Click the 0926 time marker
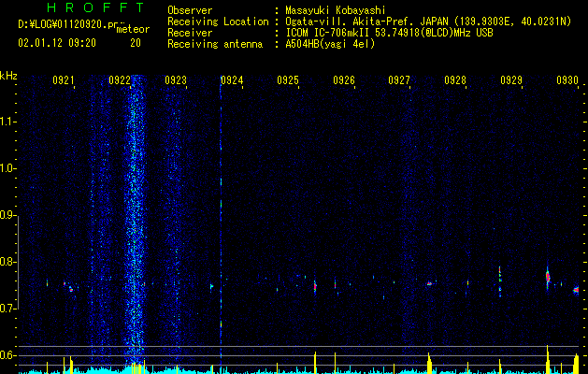 344,80
